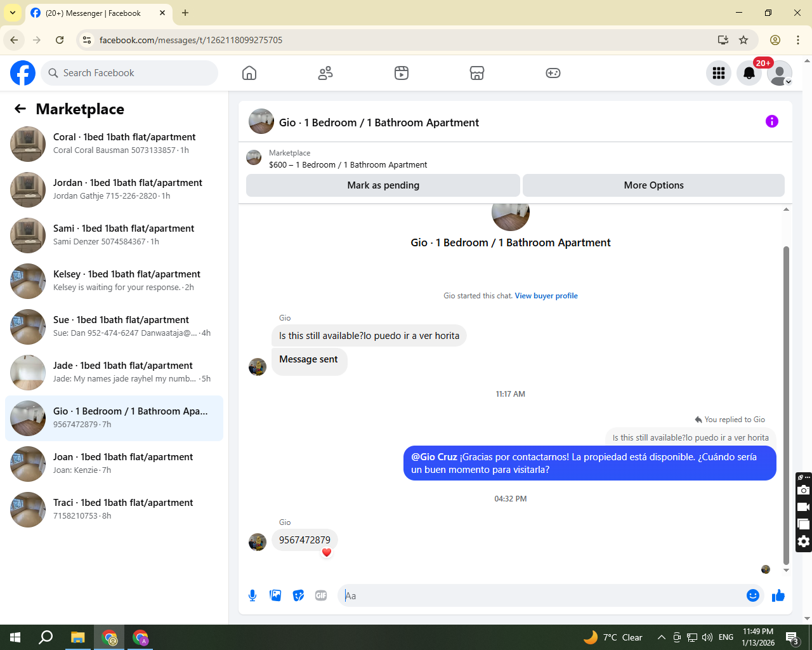Open Coral's 1bed 1bath conversation
812x650 pixels.
tap(114, 144)
